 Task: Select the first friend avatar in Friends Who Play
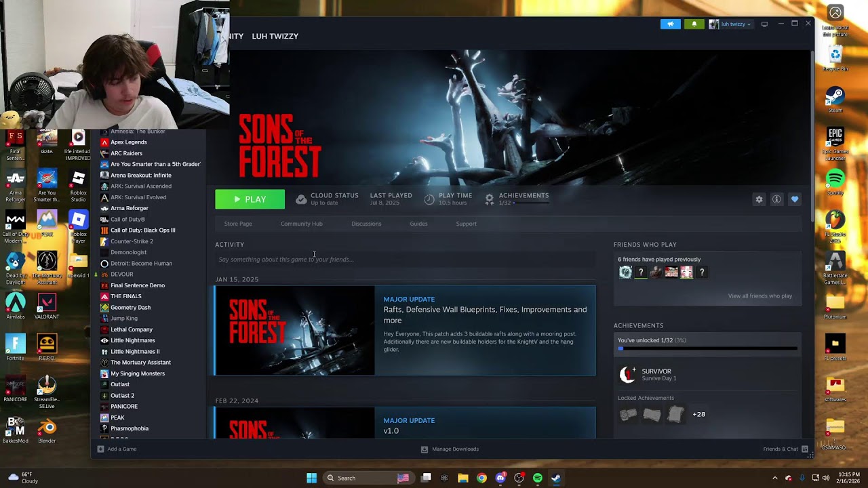[625, 272]
